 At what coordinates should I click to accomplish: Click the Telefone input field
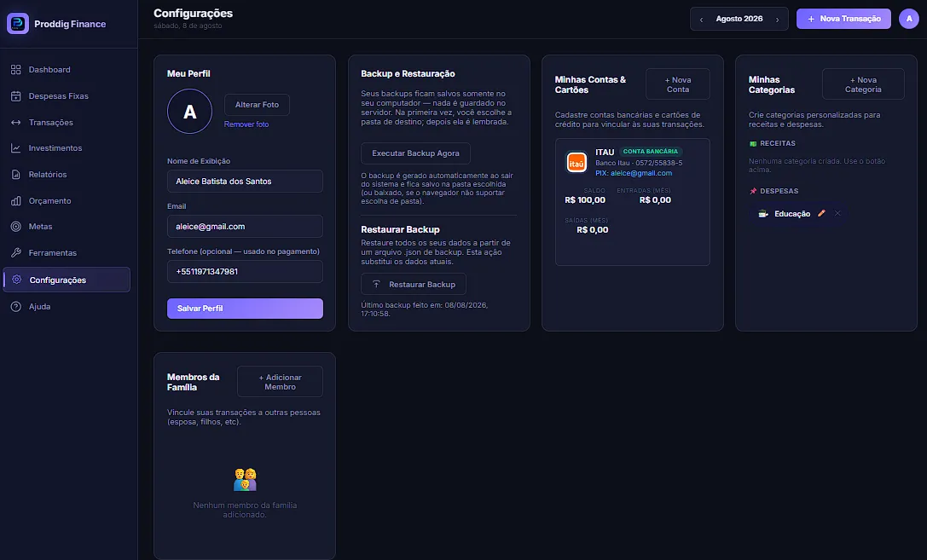[x=245, y=272]
